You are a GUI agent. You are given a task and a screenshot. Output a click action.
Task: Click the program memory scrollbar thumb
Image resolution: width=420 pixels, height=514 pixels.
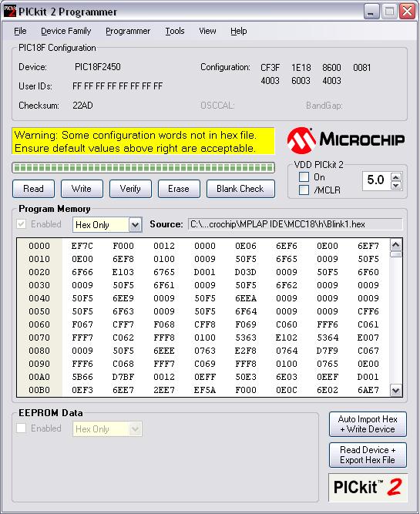pyautogui.click(x=396, y=254)
